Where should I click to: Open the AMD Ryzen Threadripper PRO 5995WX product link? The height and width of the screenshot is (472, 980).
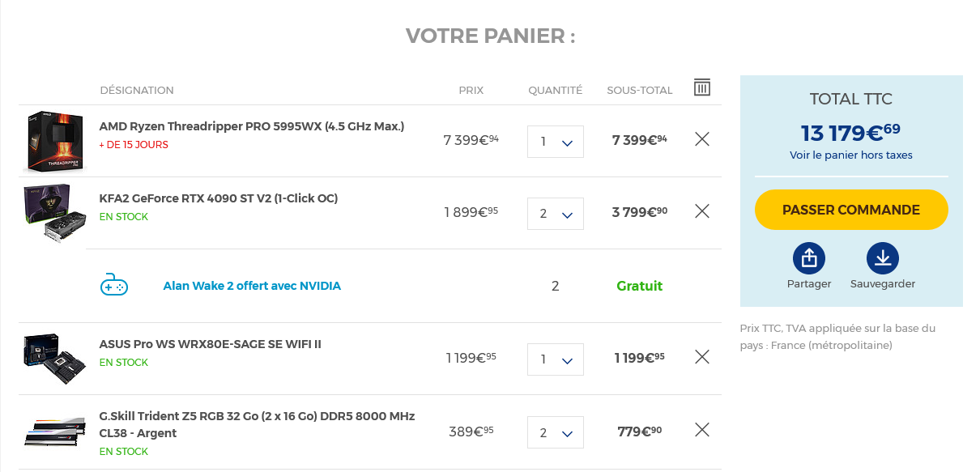pyautogui.click(x=252, y=126)
